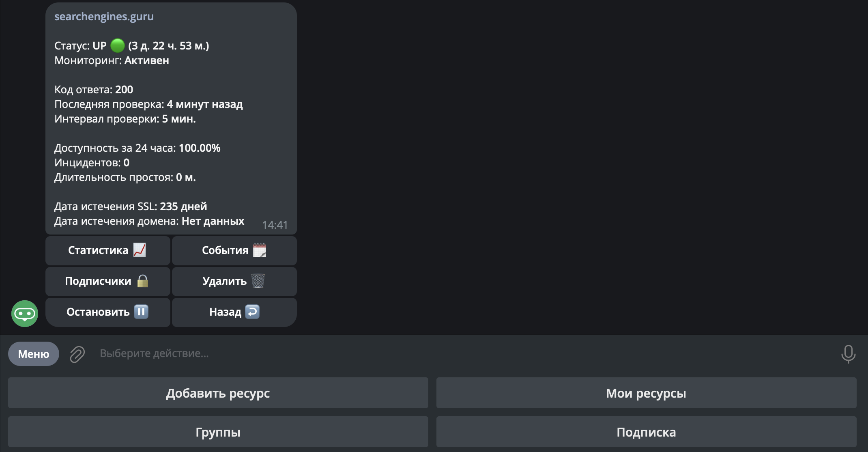The height and width of the screenshot is (452, 868).
Task: Open Подписка keyboard button
Action: pyautogui.click(x=646, y=432)
